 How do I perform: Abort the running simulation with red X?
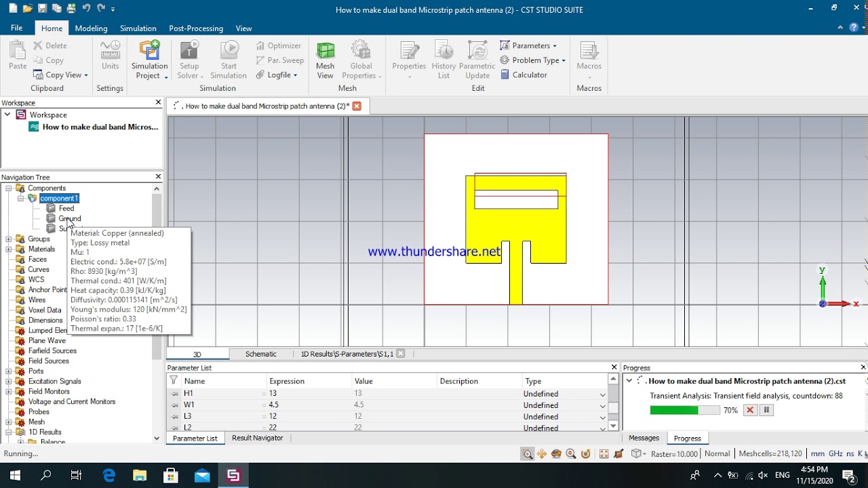[750, 410]
